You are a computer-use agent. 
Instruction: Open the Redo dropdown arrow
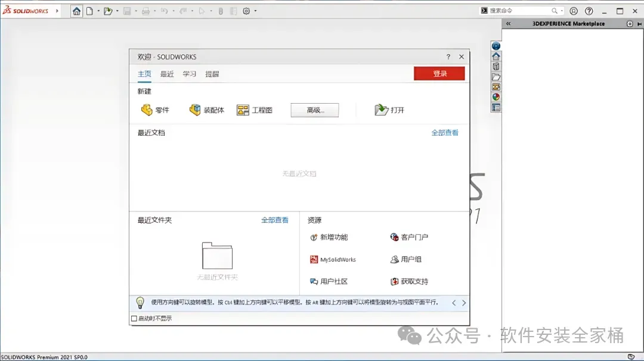(x=192, y=11)
